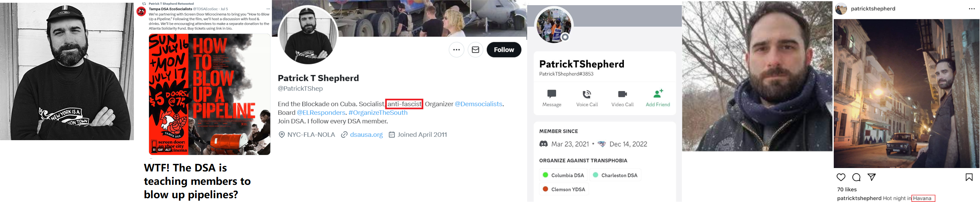Screen dimensions: 980x202
Task: Start a Video Call from the profile
Action: tap(622, 94)
